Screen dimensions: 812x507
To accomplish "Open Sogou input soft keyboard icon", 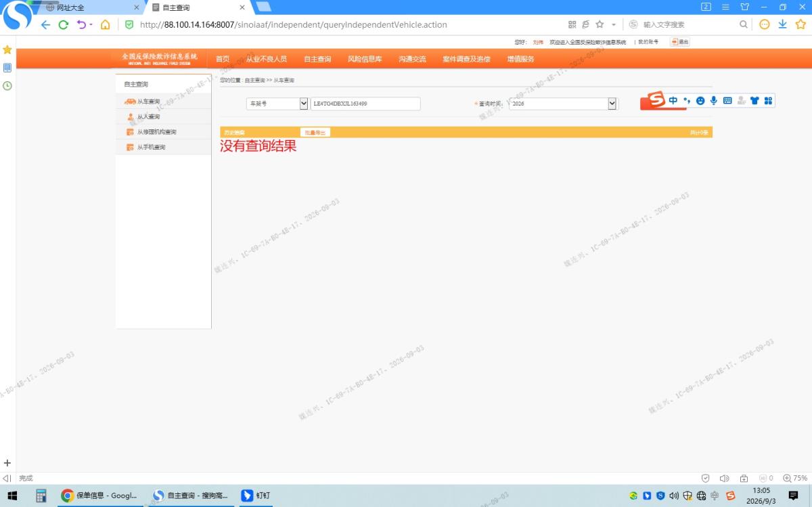I will pyautogui.click(x=727, y=101).
